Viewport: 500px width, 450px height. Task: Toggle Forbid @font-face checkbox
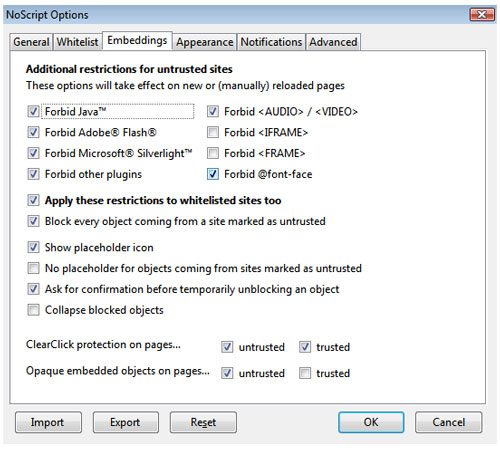pyautogui.click(x=213, y=174)
